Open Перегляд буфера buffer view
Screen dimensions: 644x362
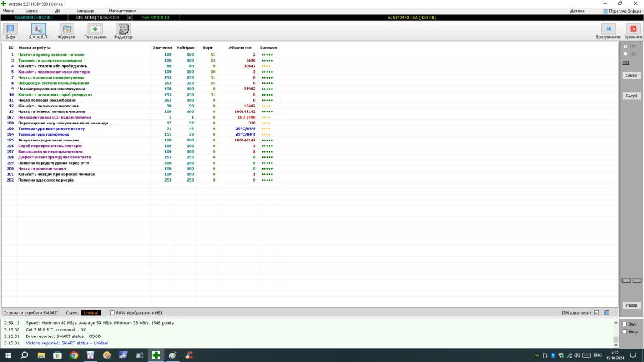click(622, 11)
